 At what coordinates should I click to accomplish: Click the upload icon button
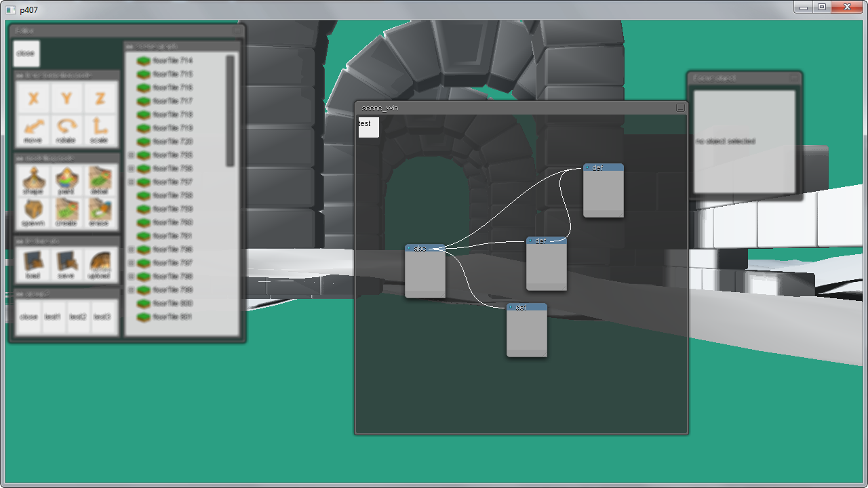pyautogui.click(x=100, y=264)
